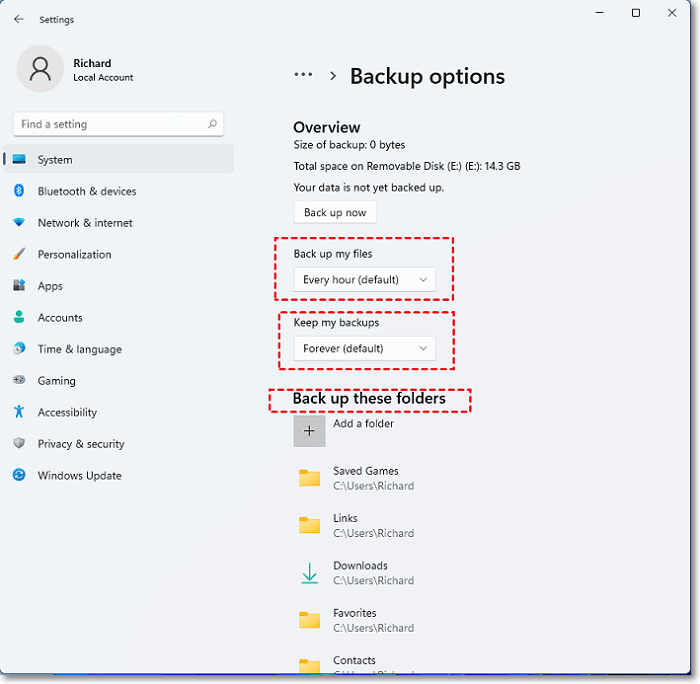Go to Privacy & security section
The image size is (700, 684).
[81, 444]
